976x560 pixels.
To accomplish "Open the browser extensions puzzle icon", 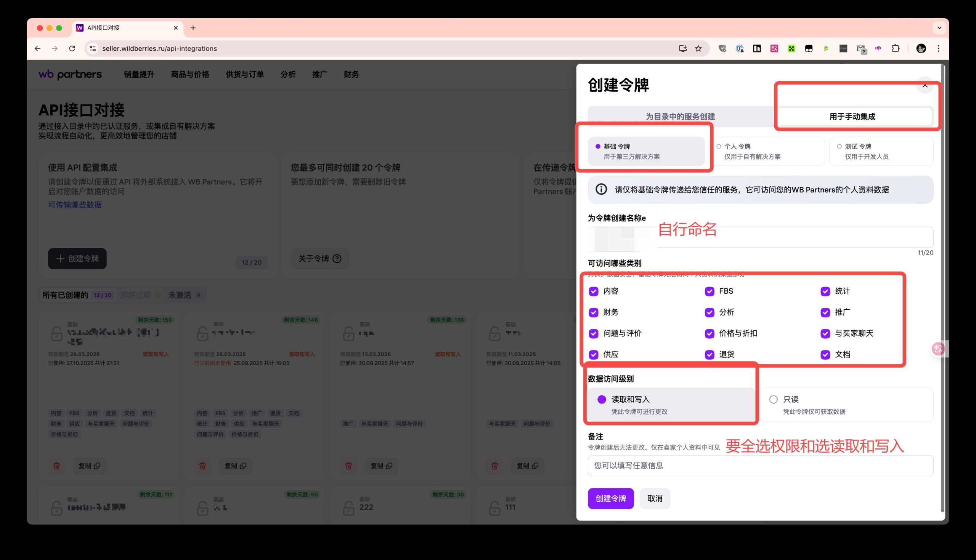I will (x=895, y=48).
